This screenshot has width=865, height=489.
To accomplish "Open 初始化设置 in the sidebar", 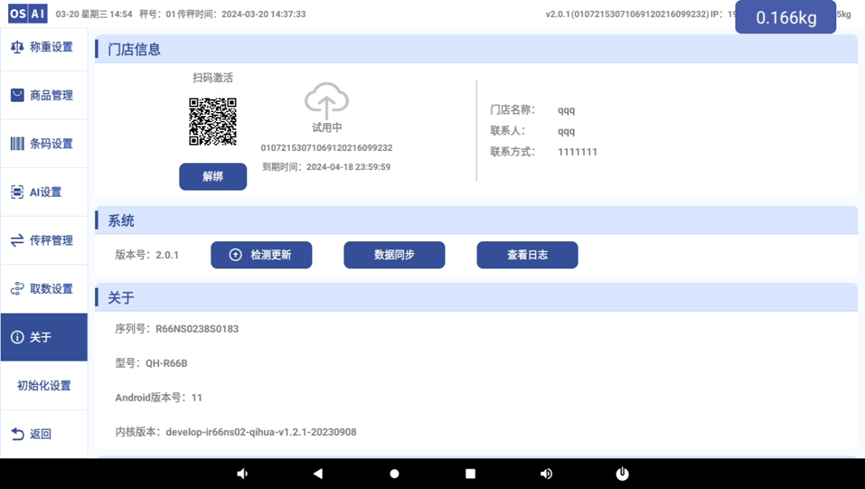I will 43,385.
